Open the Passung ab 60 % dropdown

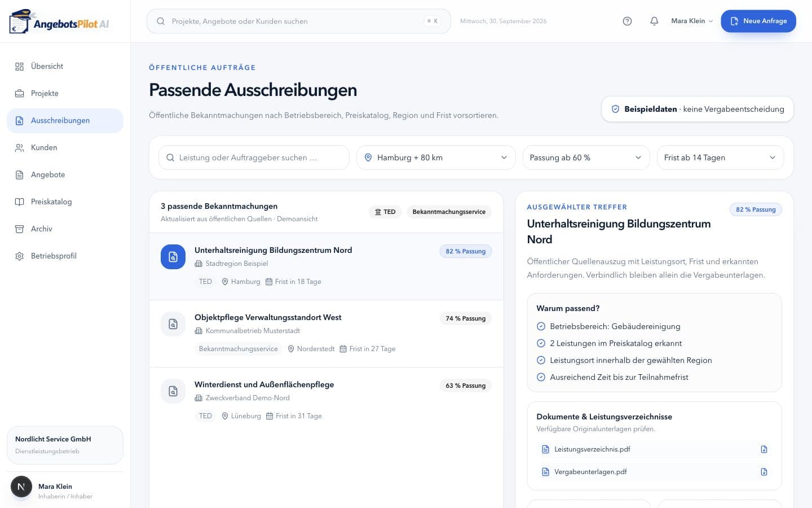[586, 157]
